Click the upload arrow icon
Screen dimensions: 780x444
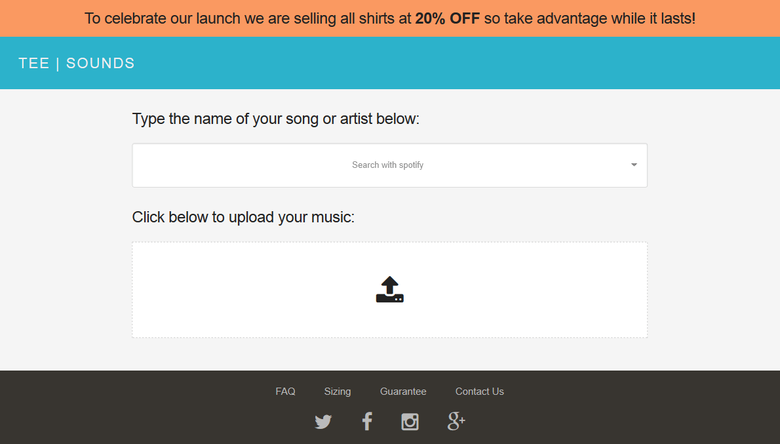390,289
